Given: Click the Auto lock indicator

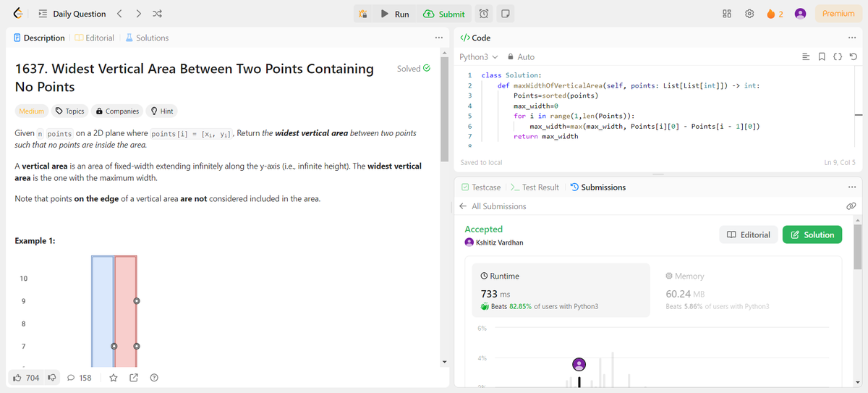Looking at the screenshot, I should pos(522,56).
